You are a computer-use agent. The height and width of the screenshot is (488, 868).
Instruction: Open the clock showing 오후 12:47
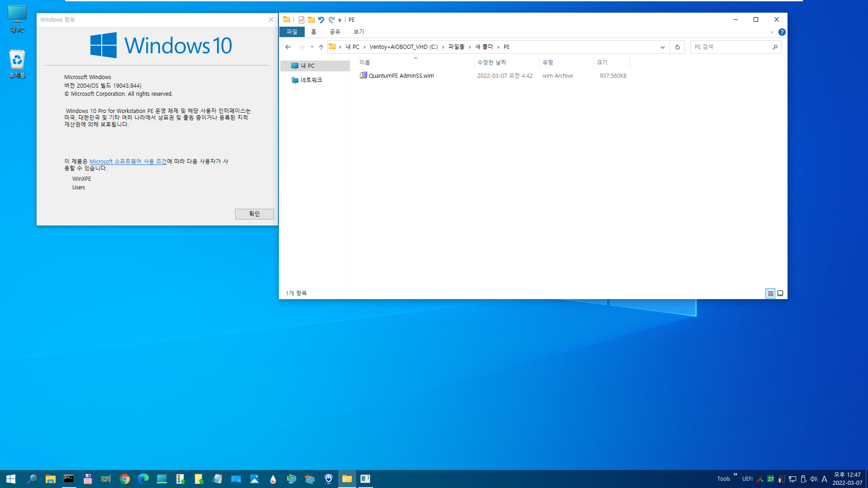coord(847,479)
